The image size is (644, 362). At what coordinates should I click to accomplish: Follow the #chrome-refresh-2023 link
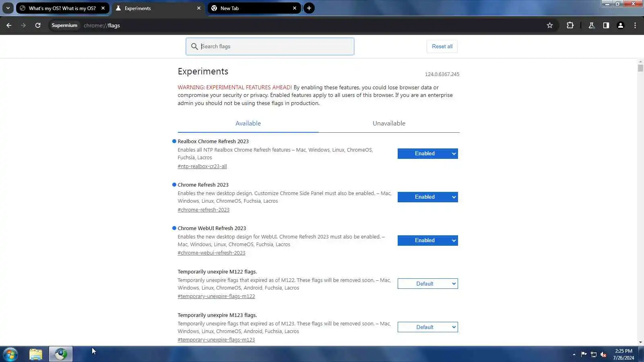click(203, 210)
